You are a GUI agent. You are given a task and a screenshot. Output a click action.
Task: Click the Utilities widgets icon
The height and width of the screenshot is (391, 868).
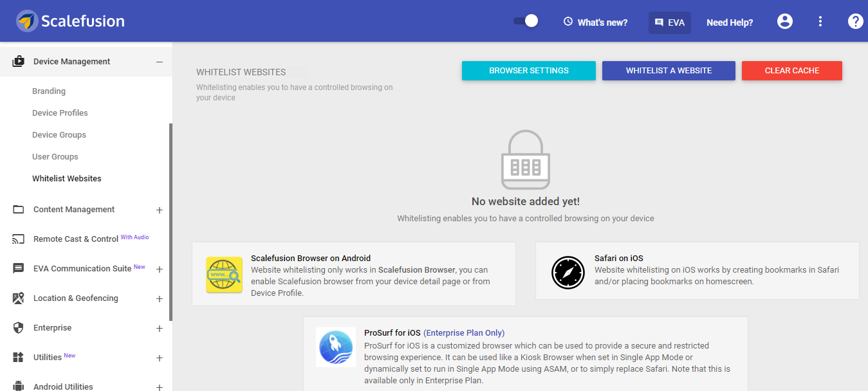coord(19,358)
